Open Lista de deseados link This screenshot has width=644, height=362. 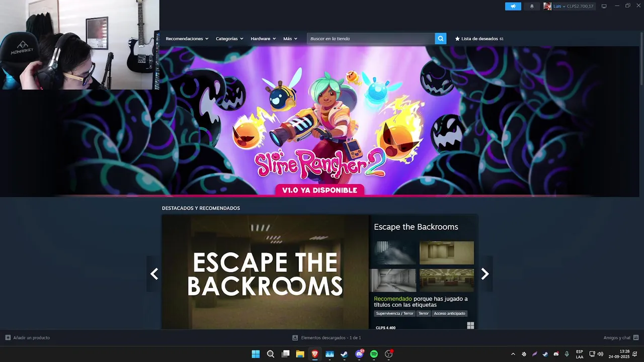tap(479, 39)
